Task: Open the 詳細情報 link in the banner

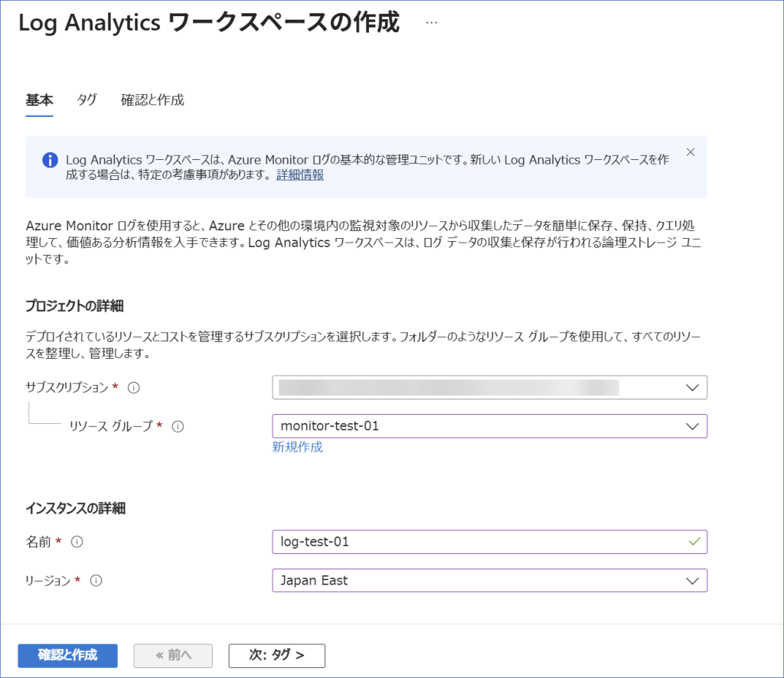Action: click(x=300, y=175)
